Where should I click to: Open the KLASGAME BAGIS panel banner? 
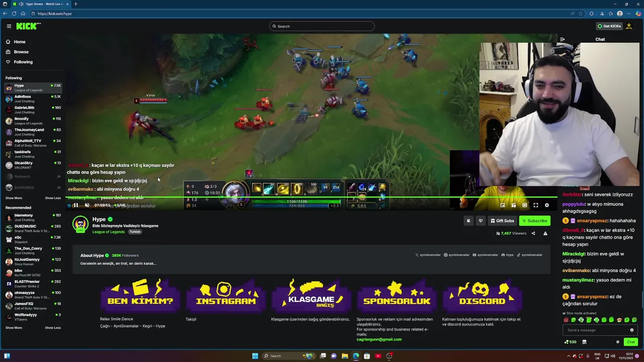(311, 297)
